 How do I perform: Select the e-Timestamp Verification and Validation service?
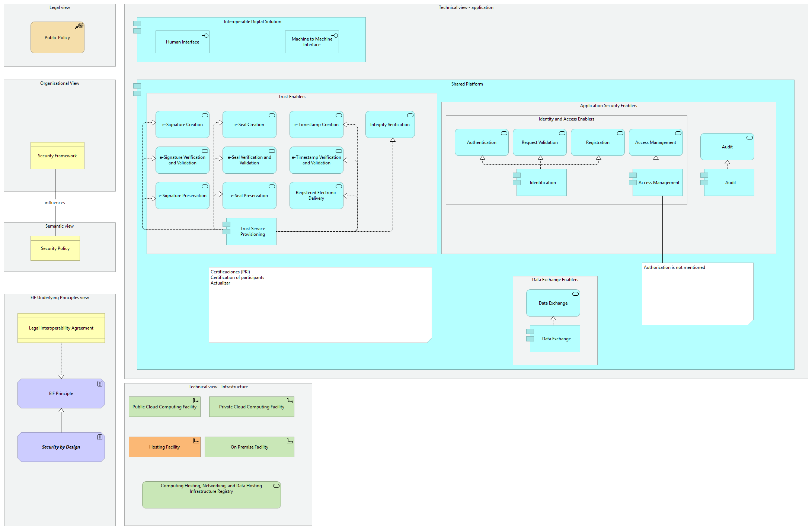coord(316,160)
